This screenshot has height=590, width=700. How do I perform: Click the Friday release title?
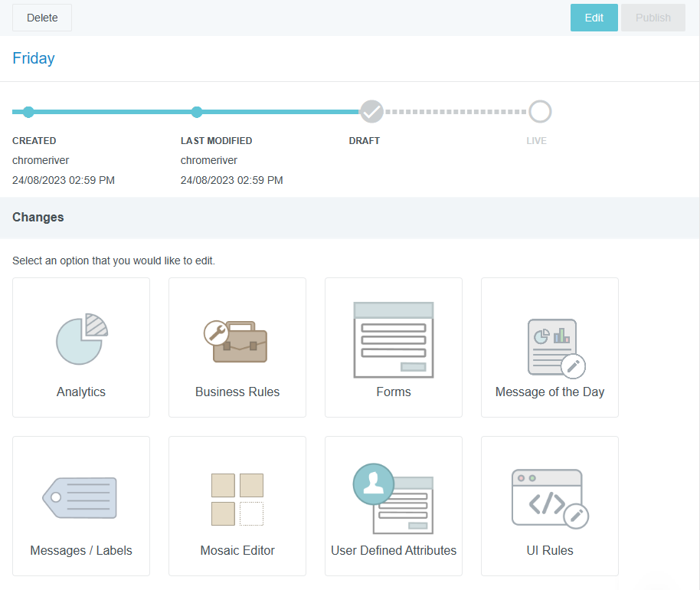pyautogui.click(x=34, y=58)
